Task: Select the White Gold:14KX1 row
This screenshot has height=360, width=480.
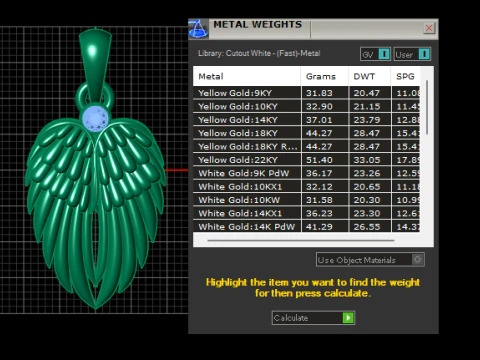Action: [x=306, y=213]
